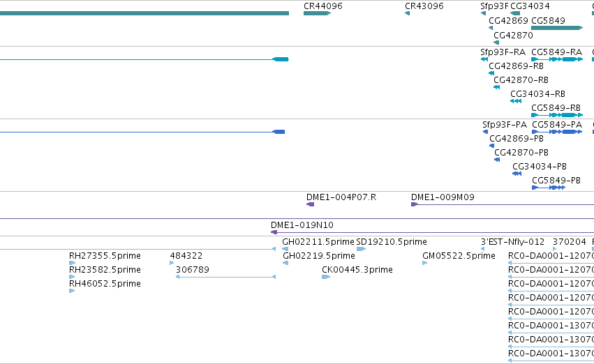Viewport: 594px width, 364px height.
Task: Select transcript CG5849-RB label
Action: point(556,108)
